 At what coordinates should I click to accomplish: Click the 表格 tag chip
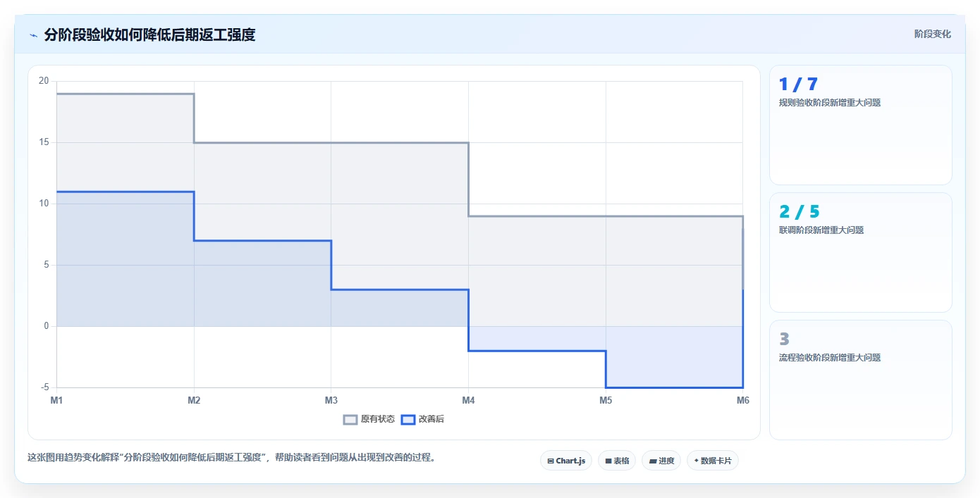(617, 461)
